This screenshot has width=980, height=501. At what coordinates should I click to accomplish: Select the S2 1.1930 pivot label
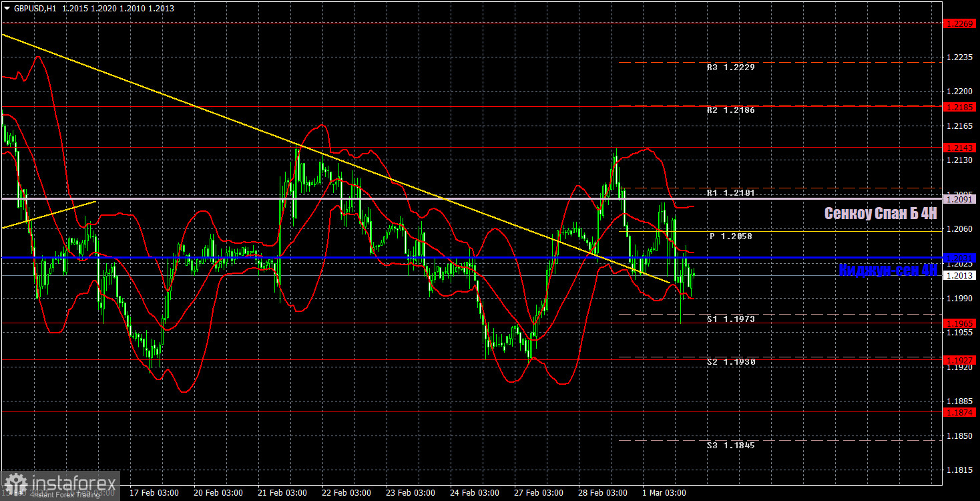click(x=731, y=362)
